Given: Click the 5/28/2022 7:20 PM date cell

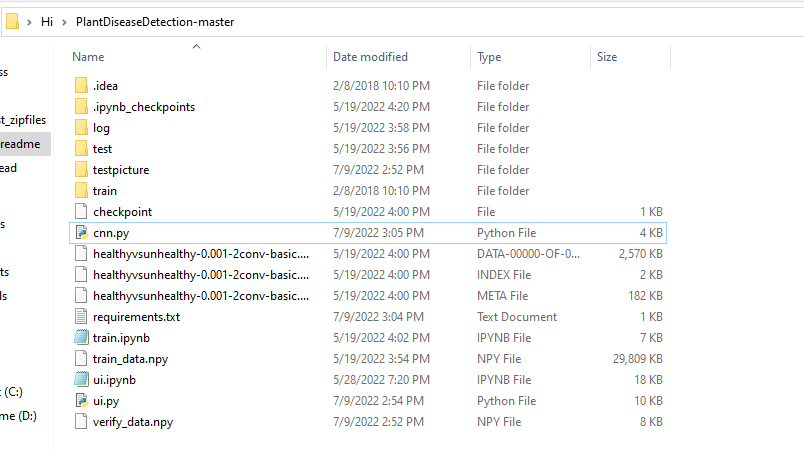Looking at the screenshot, I should (380, 380).
